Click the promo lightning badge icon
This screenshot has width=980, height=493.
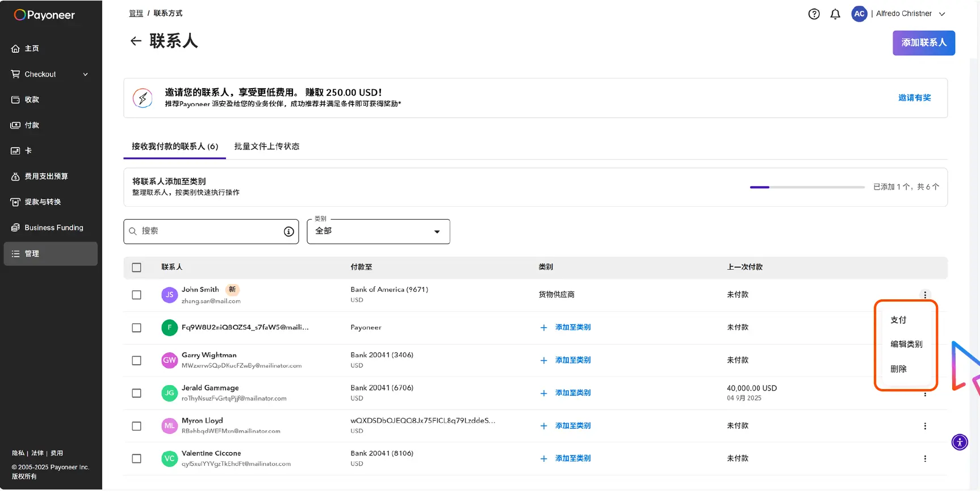[x=143, y=98]
